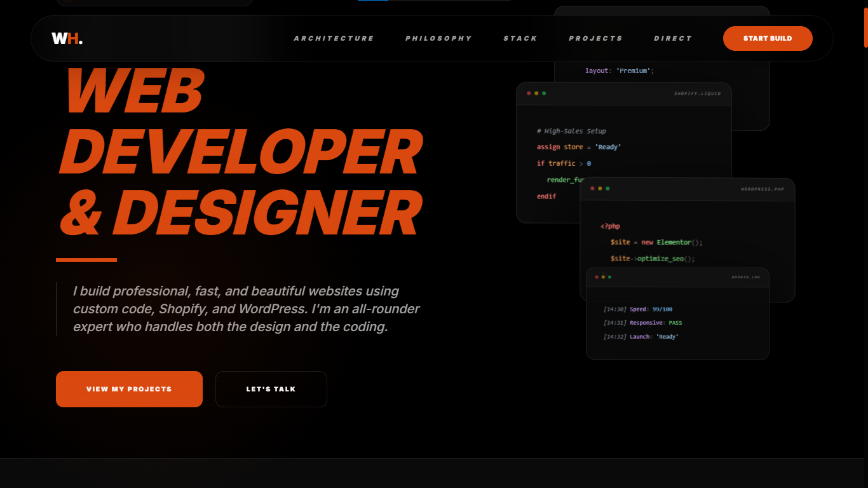Click the GROWTH.LOG code window title

pyautogui.click(x=745, y=277)
